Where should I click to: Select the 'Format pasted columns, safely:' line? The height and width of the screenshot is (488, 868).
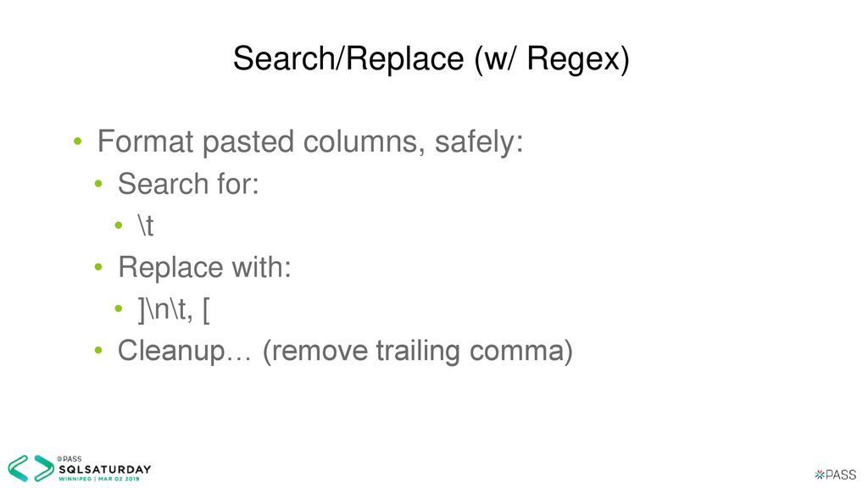[310, 141]
